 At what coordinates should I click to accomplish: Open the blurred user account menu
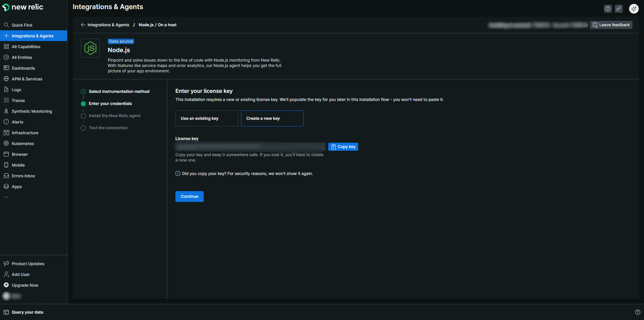tap(12, 296)
